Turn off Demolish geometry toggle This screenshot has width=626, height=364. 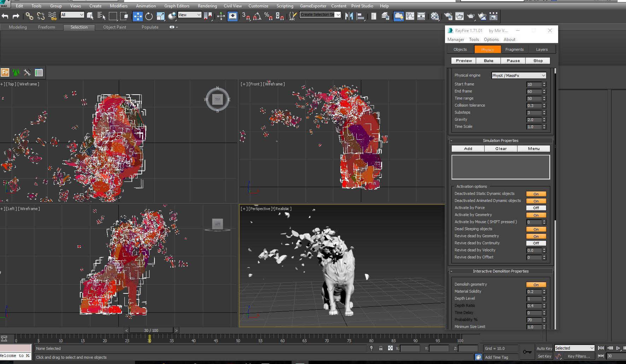(x=536, y=285)
